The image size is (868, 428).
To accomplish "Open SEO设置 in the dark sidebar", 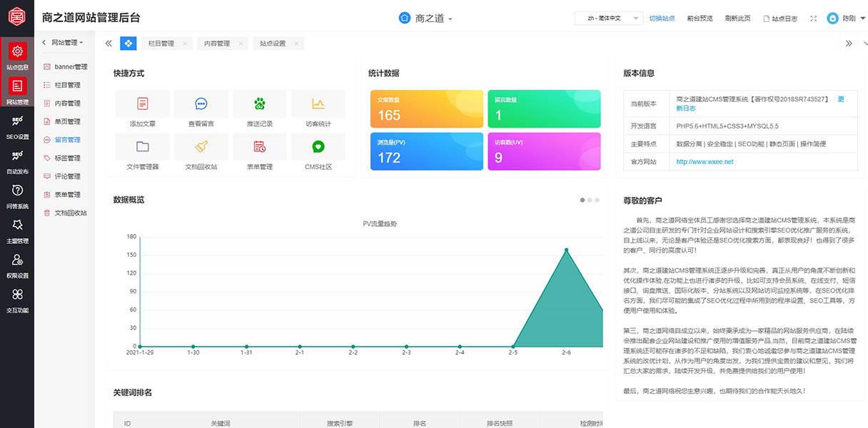I will [17, 126].
